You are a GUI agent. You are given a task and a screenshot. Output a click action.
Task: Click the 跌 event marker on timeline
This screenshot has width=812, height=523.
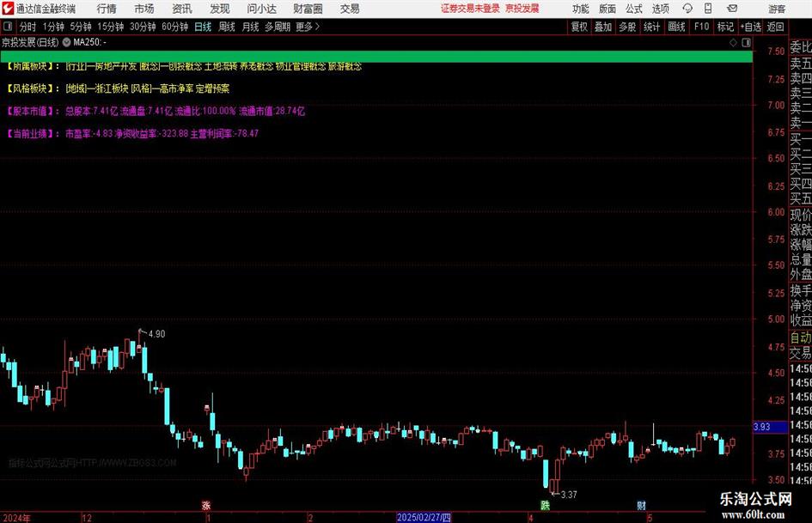tap(545, 505)
